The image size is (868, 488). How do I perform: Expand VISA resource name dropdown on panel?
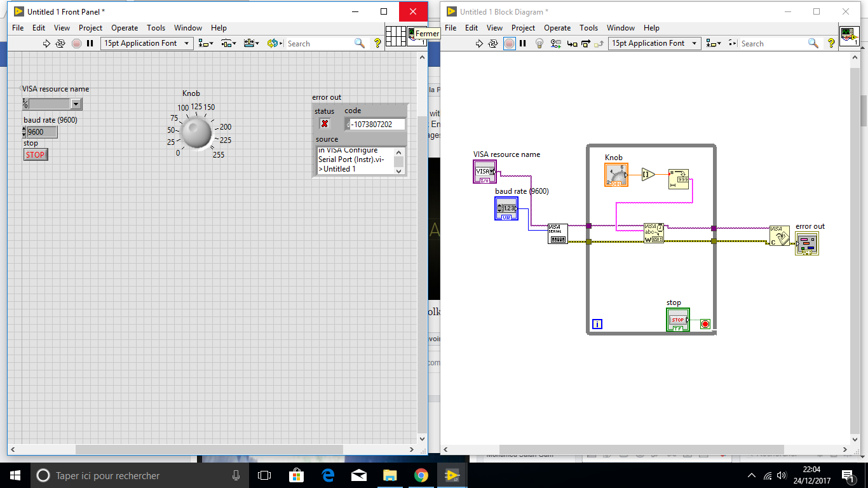(76, 104)
